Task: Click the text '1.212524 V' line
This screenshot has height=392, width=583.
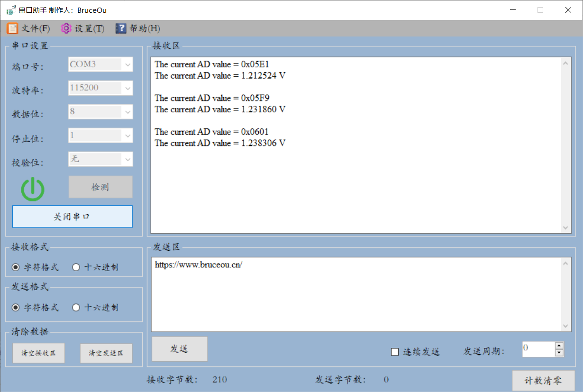Action: [x=220, y=76]
